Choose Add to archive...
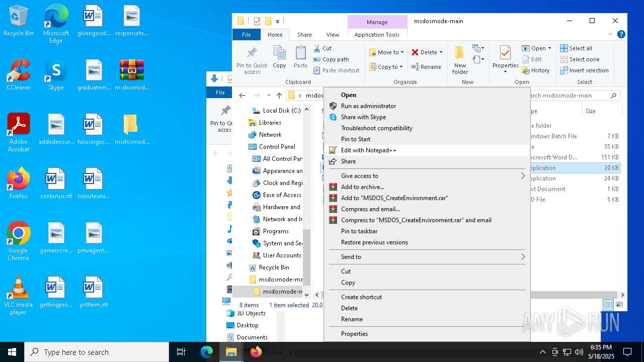This screenshot has width=644, height=362. tap(427, 187)
